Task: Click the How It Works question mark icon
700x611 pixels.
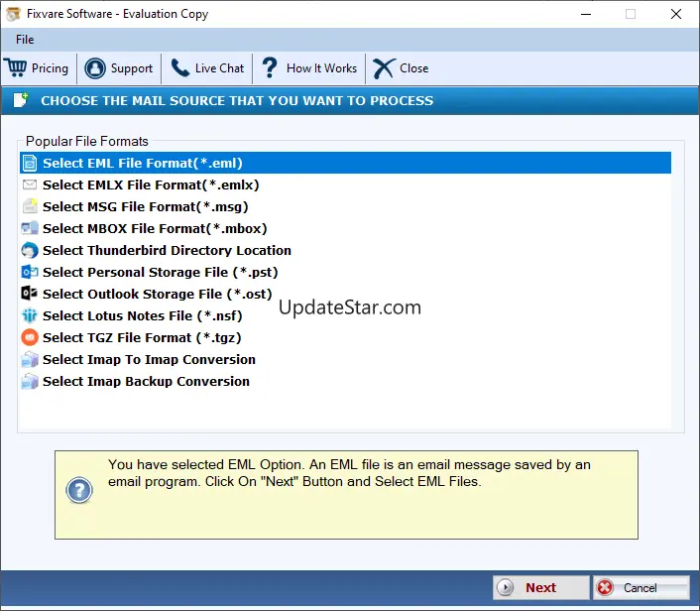Action: coord(270,68)
